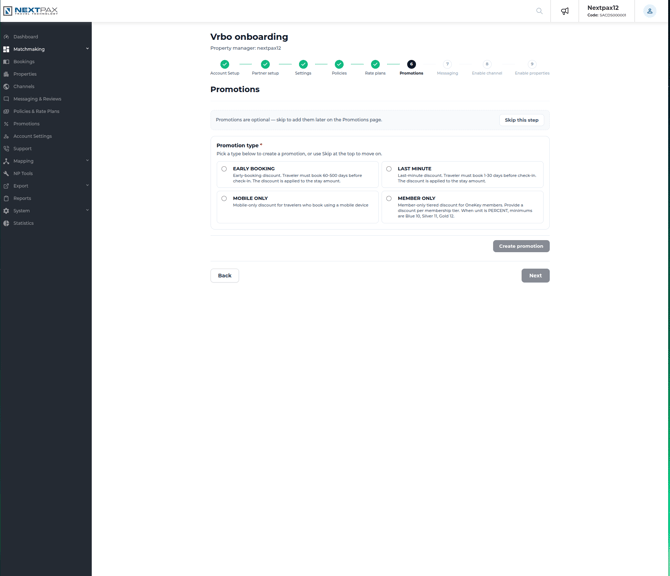The height and width of the screenshot is (576, 670).
Task: Expand the Mapping menu chevron
Action: (x=87, y=161)
